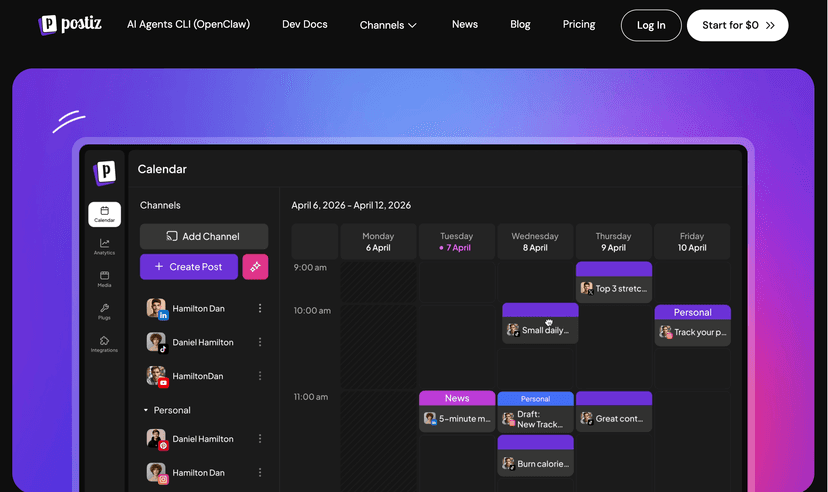Open the News navigation link
The height and width of the screenshot is (492, 828).
465,24
